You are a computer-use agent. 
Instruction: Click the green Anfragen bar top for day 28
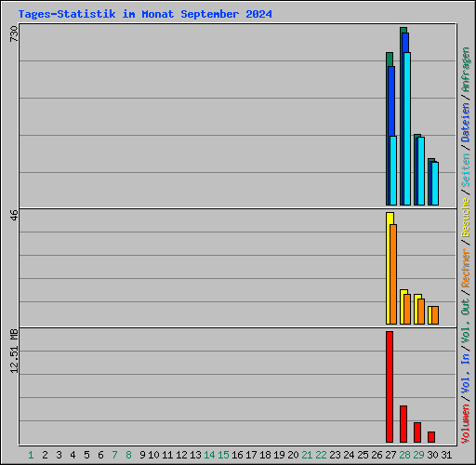pyautogui.click(x=403, y=30)
